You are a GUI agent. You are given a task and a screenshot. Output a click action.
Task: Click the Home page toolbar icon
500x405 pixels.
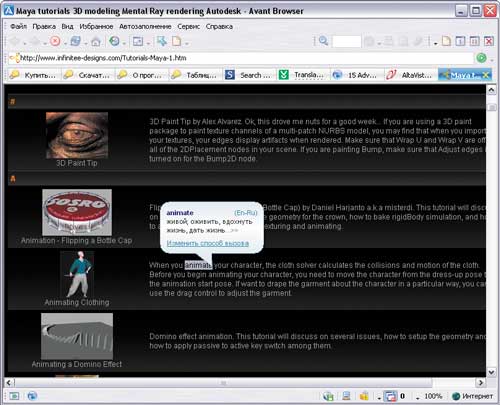(x=96, y=41)
